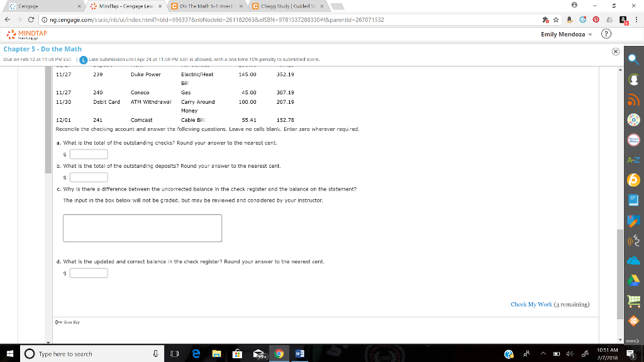Open the Google Drive extension icon
The image size is (644, 362).
(609, 19)
